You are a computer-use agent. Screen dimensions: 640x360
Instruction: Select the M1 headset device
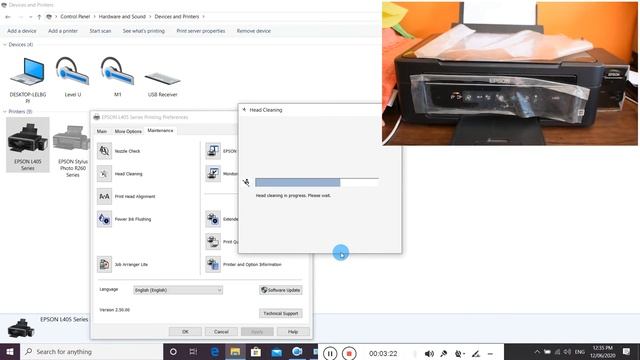(x=118, y=77)
